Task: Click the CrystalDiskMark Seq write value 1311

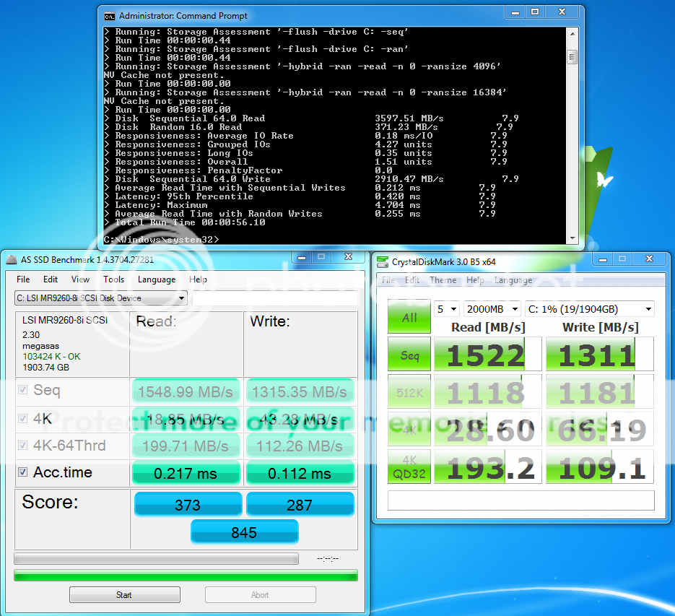Action: pos(600,354)
